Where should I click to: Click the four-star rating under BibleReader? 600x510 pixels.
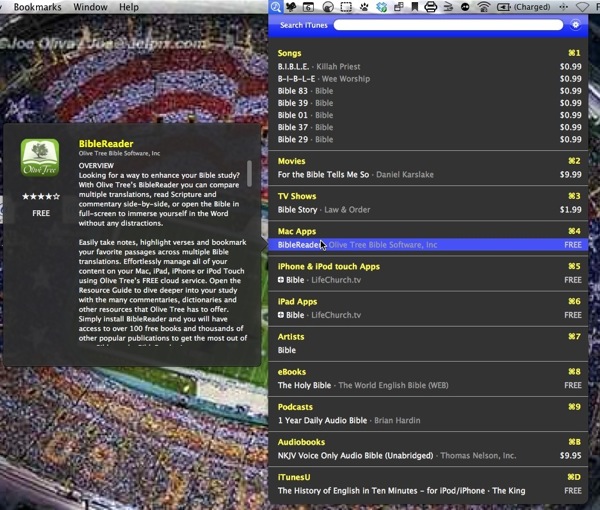[x=41, y=197]
